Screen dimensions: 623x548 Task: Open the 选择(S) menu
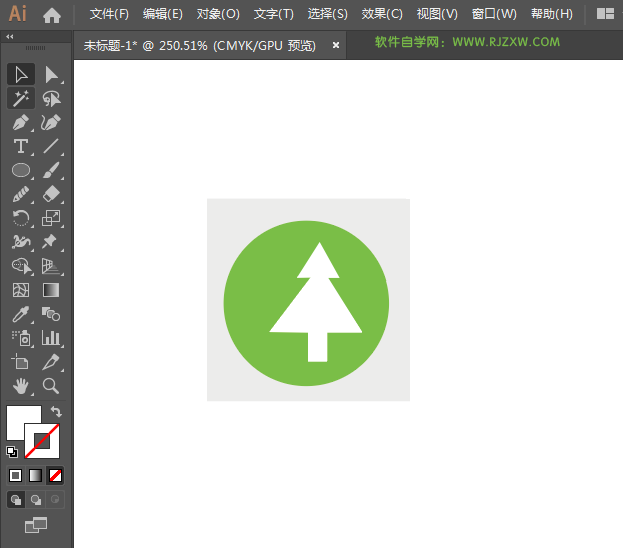click(x=328, y=14)
